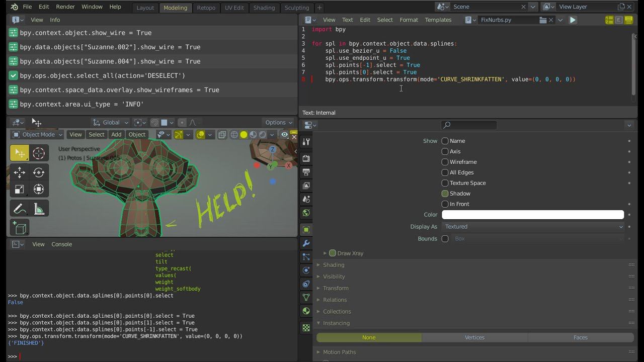This screenshot has height=362, width=644.
Task: Open the World properties tab
Action: (x=306, y=213)
